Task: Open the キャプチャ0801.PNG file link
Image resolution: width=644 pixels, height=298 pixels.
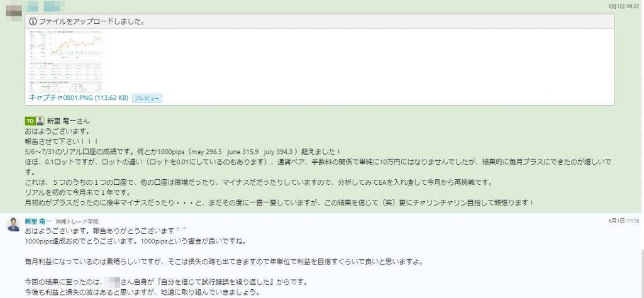Action: click(x=79, y=98)
